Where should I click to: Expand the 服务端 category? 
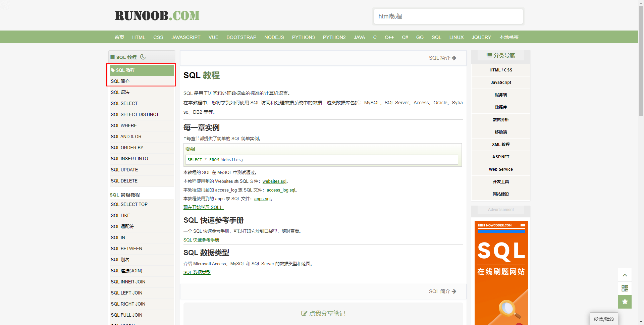[x=501, y=95]
